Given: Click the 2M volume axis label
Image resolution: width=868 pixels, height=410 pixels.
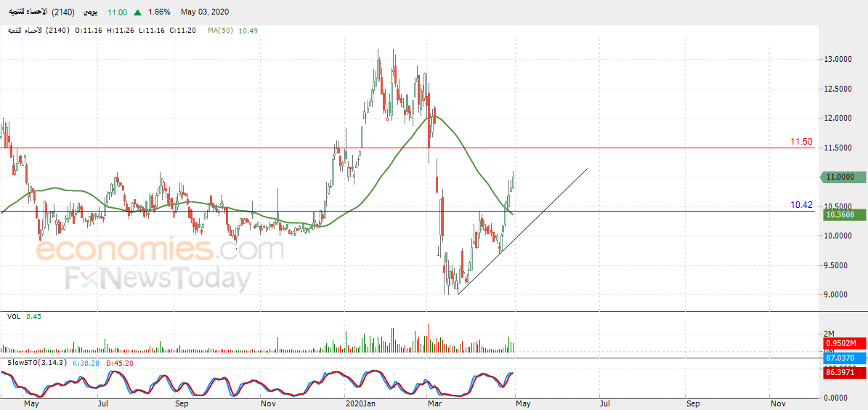Looking at the screenshot, I should click(x=830, y=334).
